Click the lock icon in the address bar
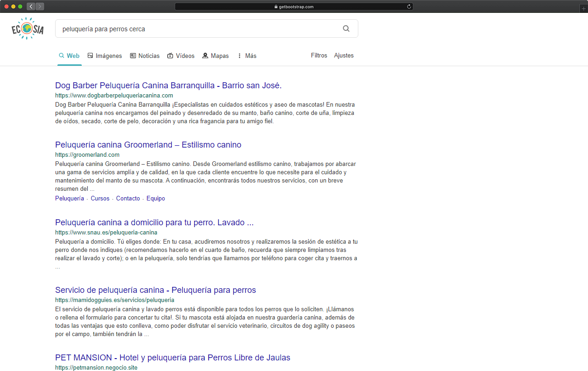Screen dimensions: 588x371 click(276, 7)
